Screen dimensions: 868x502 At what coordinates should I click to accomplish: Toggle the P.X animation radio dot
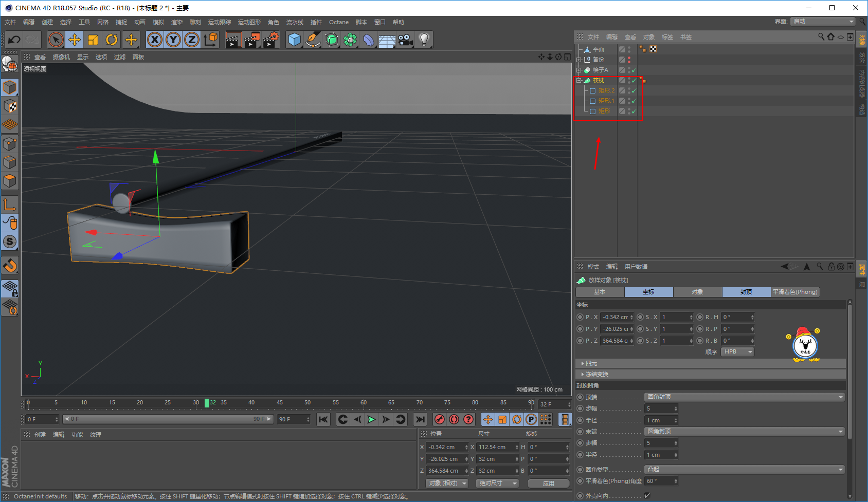coord(580,317)
